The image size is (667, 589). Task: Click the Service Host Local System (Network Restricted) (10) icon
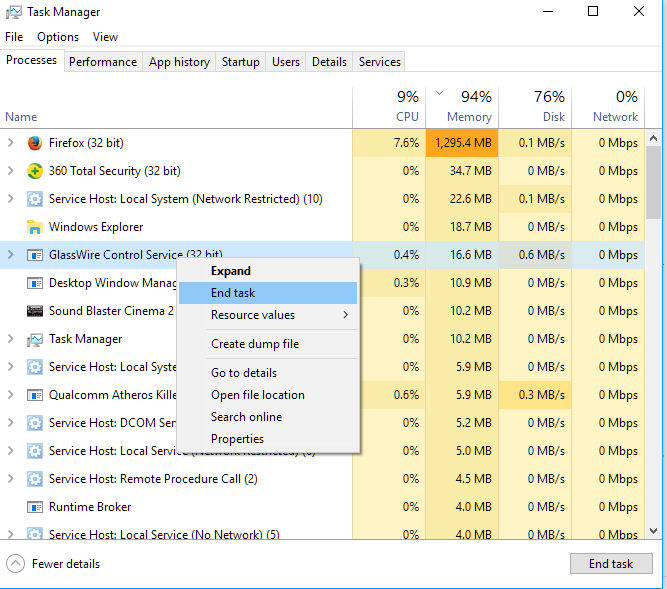(35, 199)
